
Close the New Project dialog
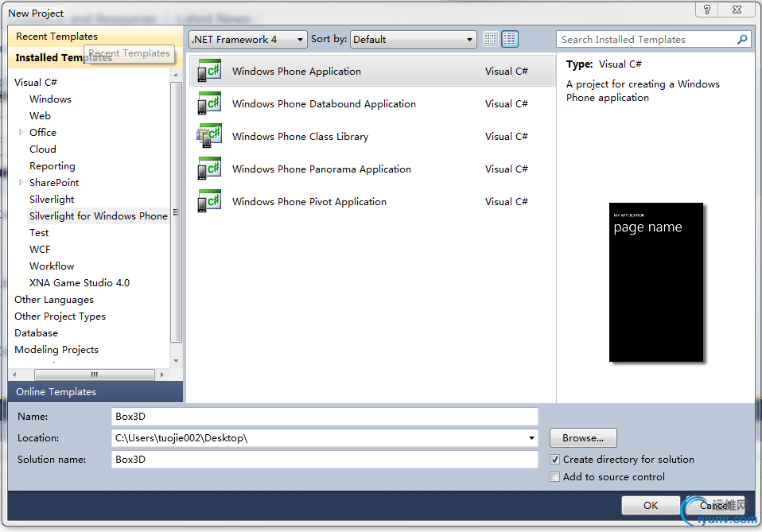click(737, 10)
